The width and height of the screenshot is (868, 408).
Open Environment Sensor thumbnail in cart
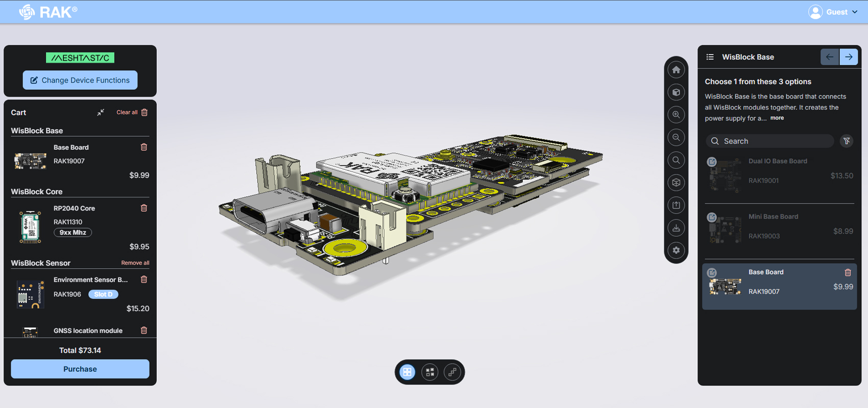point(30,294)
